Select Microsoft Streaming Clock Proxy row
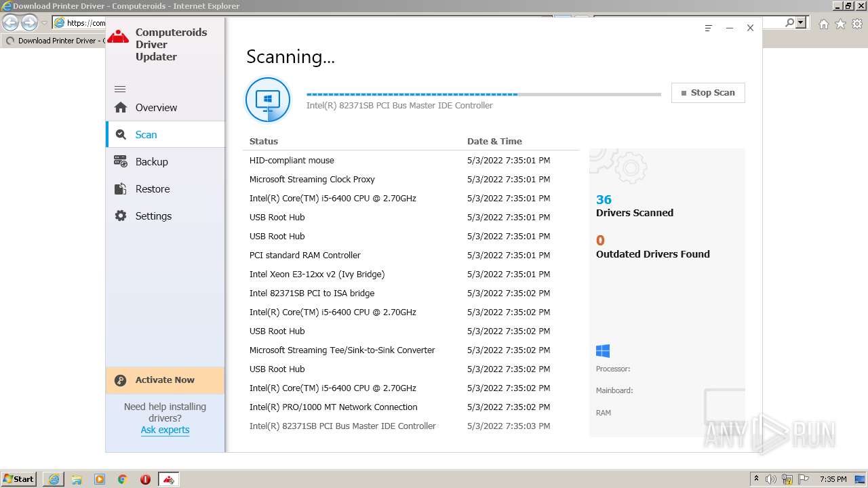Screen dimensions: 868x488 point(411,180)
